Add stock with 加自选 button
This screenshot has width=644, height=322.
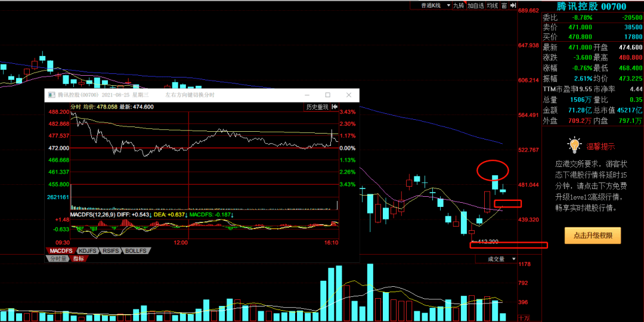click(475, 5)
